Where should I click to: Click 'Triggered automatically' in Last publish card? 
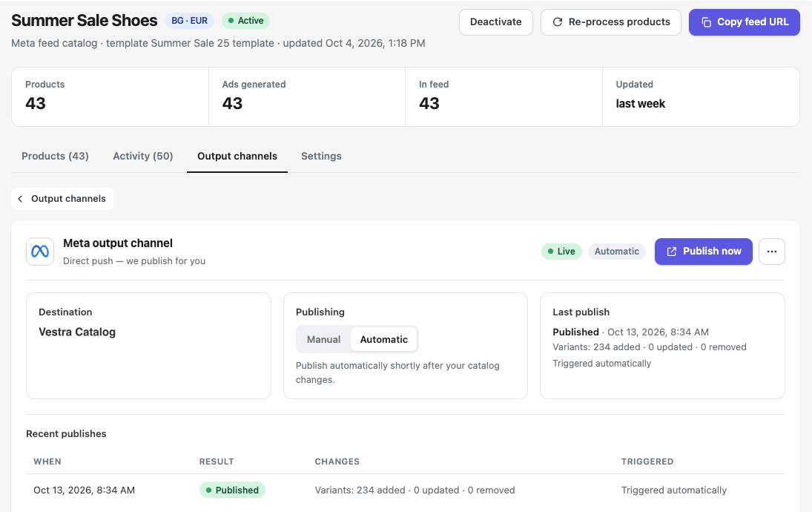pos(601,364)
